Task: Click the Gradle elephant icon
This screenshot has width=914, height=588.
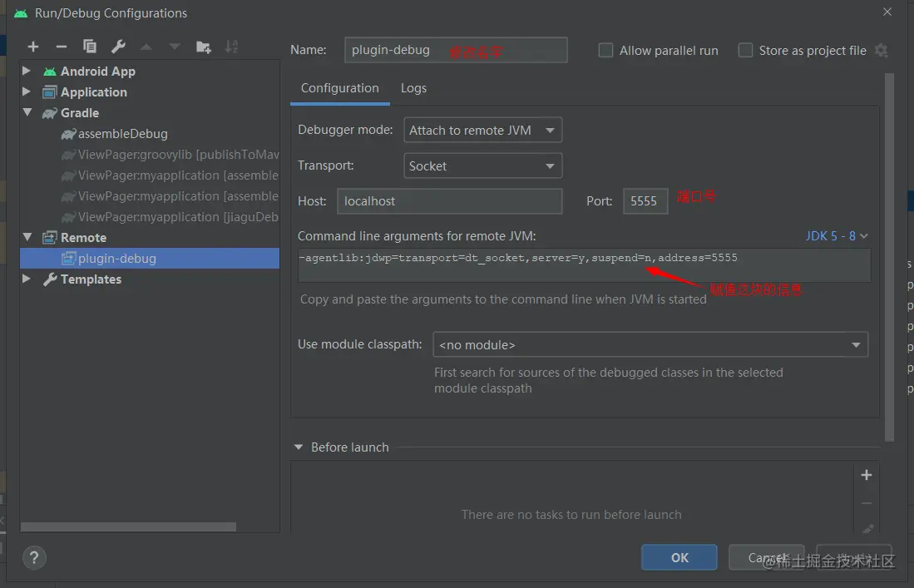Action: [x=50, y=113]
